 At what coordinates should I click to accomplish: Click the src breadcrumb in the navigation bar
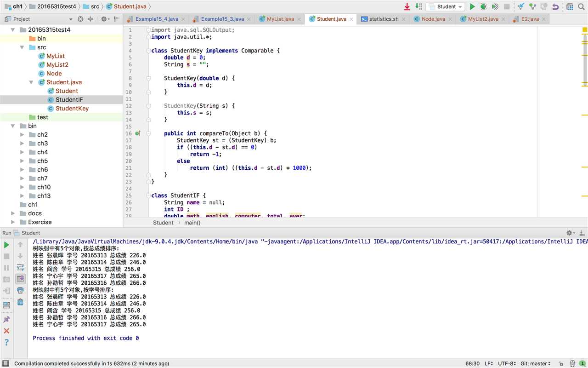coord(91,6)
